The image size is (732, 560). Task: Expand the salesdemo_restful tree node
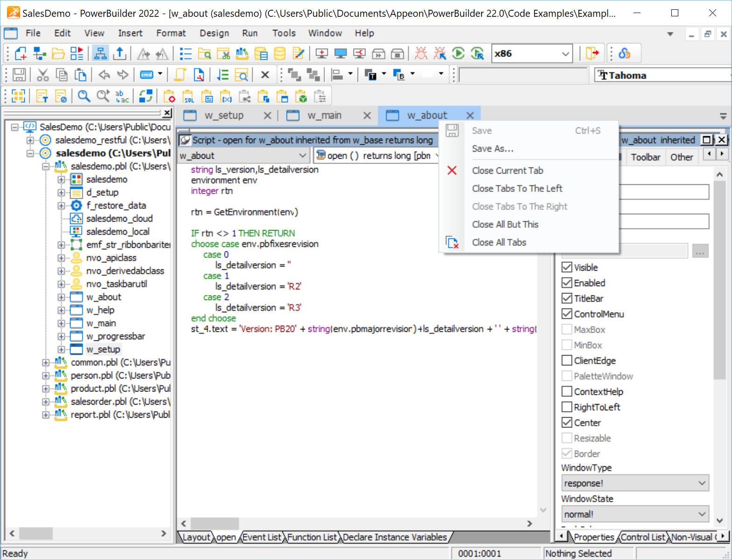(30, 140)
